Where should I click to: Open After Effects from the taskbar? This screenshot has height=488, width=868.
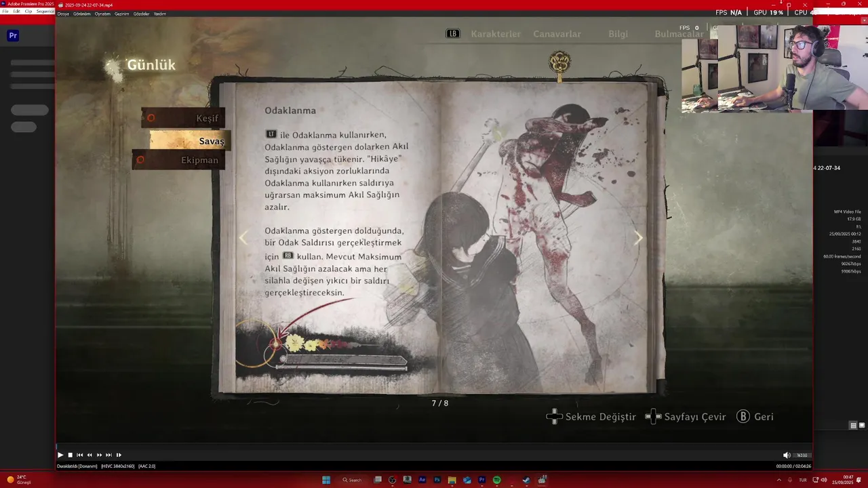[x=422, y=480]
